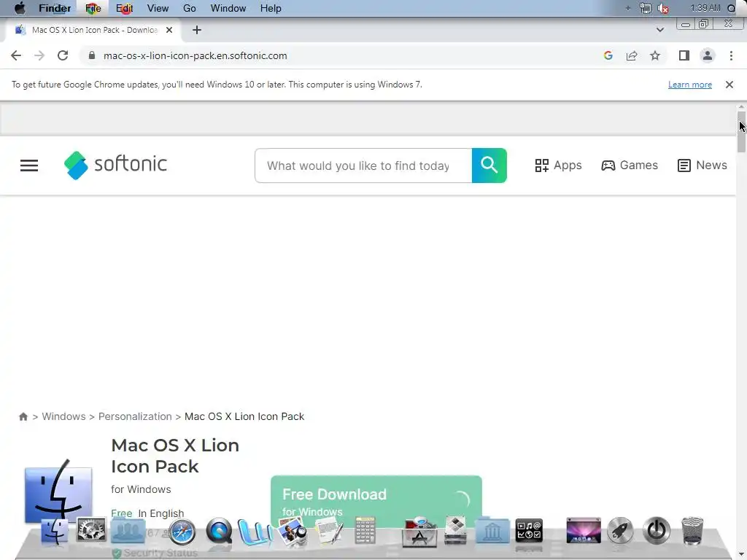Image resolution: width=747 pixels, height=560 pixels.
Task: Open the Go menu
Action: click(x=189, y=8)
